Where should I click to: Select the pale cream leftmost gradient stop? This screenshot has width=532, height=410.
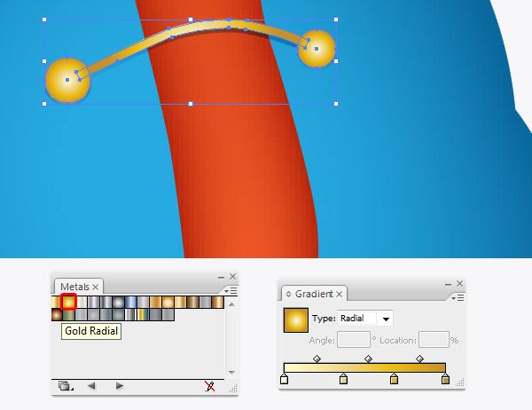point(285,379)
